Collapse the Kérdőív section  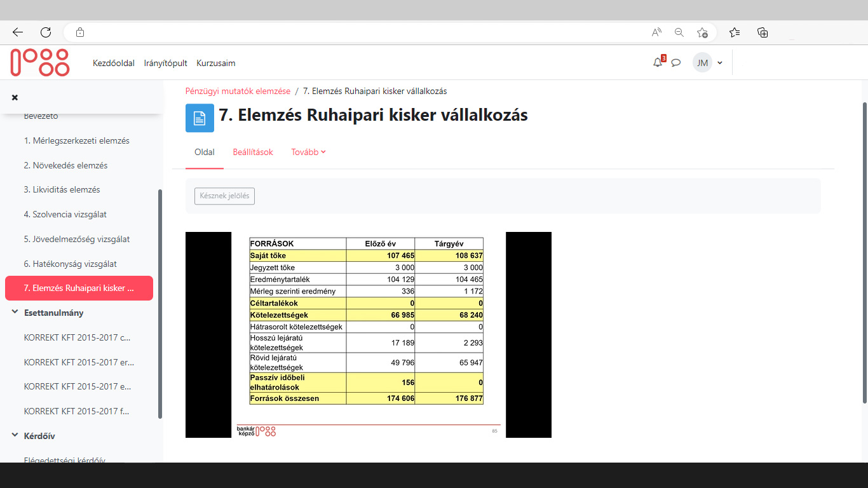pos(14,435)
